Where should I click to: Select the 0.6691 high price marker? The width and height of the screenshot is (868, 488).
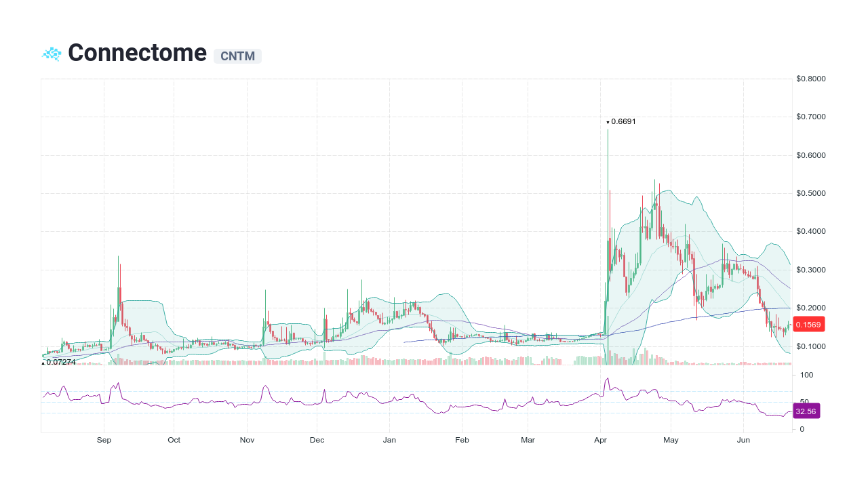621,121
